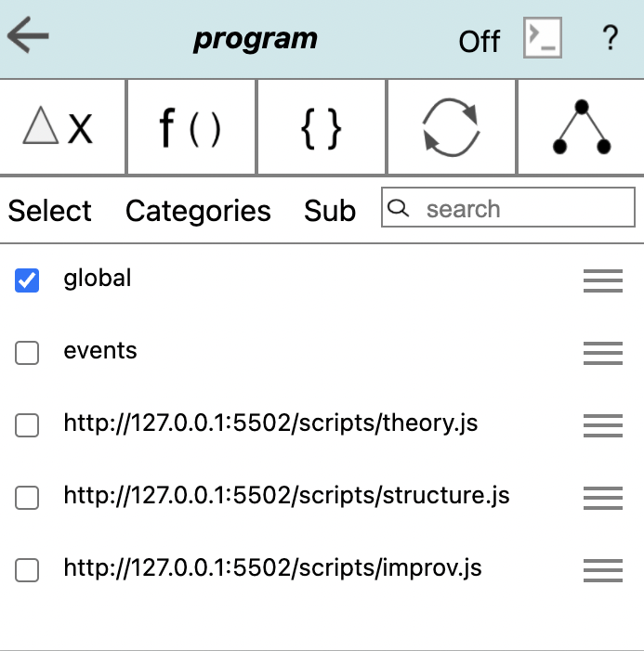Open help with the question mark
The height and width of the screenshot is (651, 644).
click(610, 38)
